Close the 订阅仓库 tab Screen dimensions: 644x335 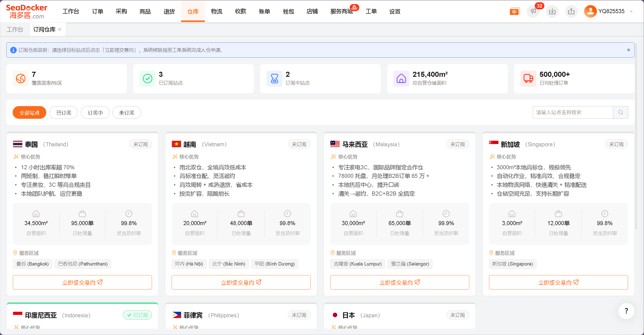pyautogui.click(x=60, y=29)
